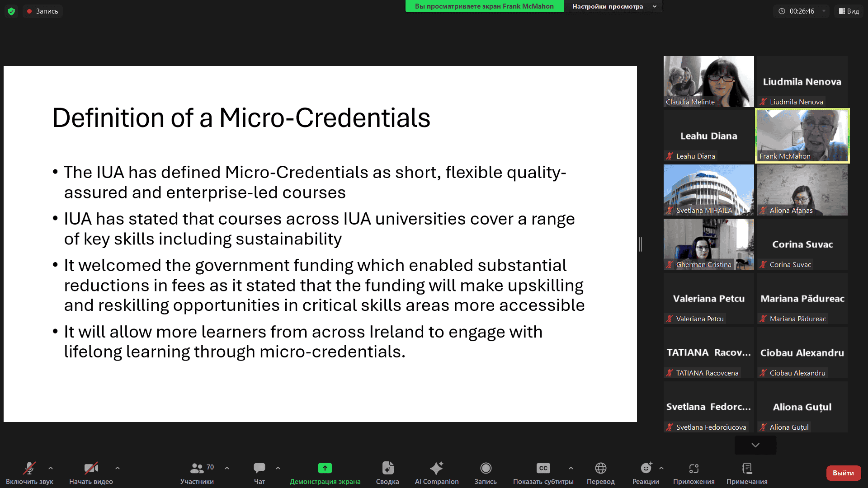Open Настройки просмотра dropdown

[x=613, y=6]
